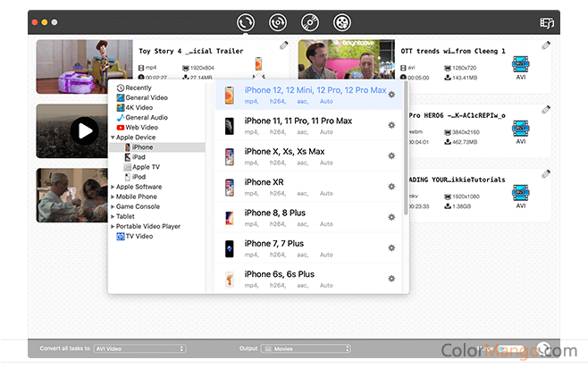The height and width of the screenshot is (368, 588).
Task: Click iPhone format icon for Toy Story trailer
Action: 258,63
